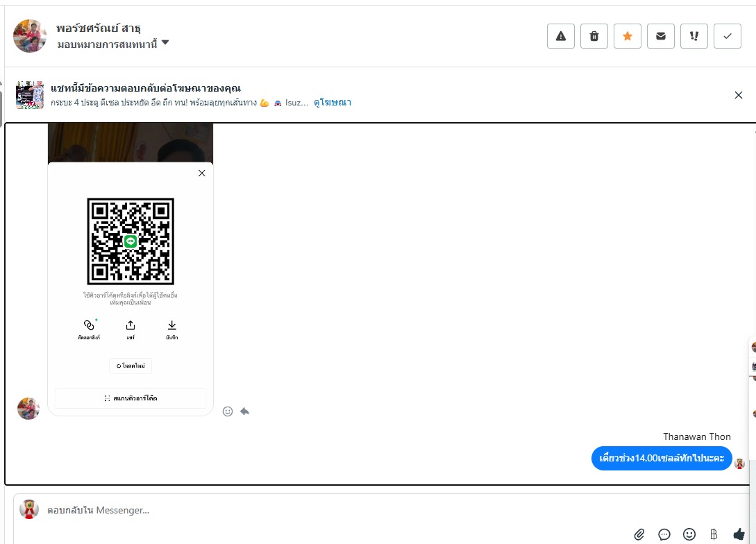Mark conversation unread with envelope icon
Image resolution: width=756 pixels, height=544 pixels.
tap(660, 36)
